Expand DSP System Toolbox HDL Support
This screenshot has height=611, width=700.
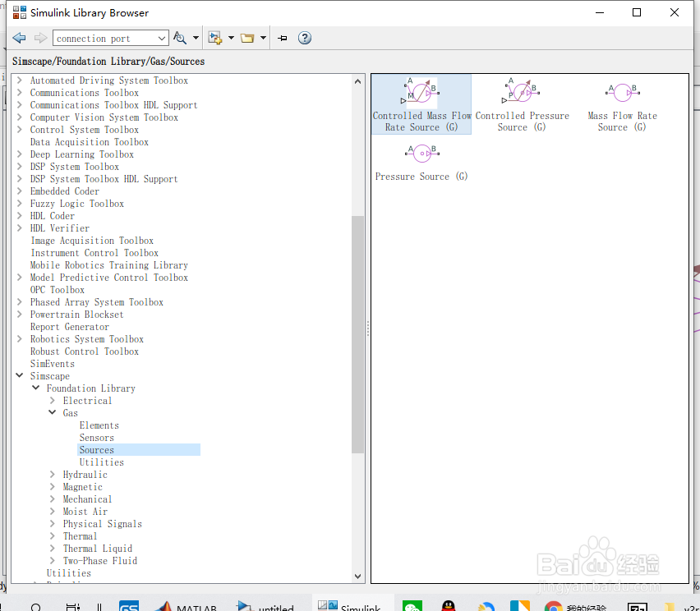(19, 178)
